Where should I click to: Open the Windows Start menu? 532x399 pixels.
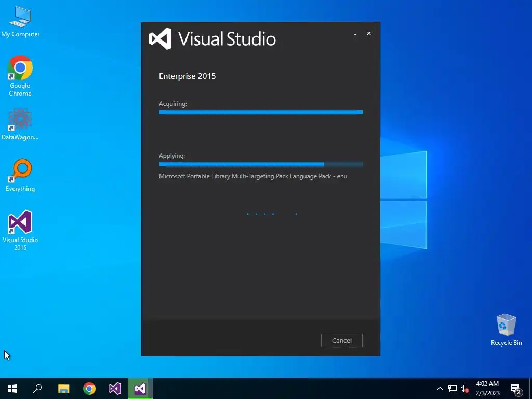[12, 389]
